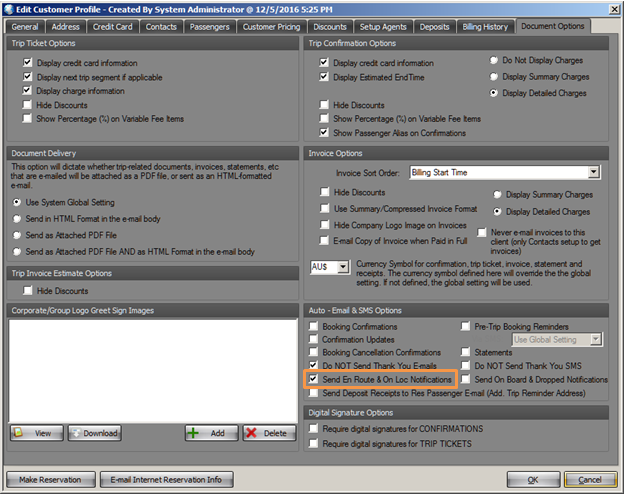
Task: Click E-mail Internet Reservation Info button
Action: tap(166, 479)
